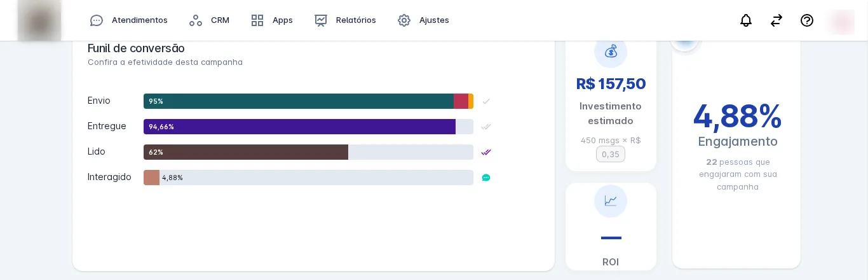Click the Interagido row label
The height and width of the screenshot is (280, 868).
[x=109, y=177]
